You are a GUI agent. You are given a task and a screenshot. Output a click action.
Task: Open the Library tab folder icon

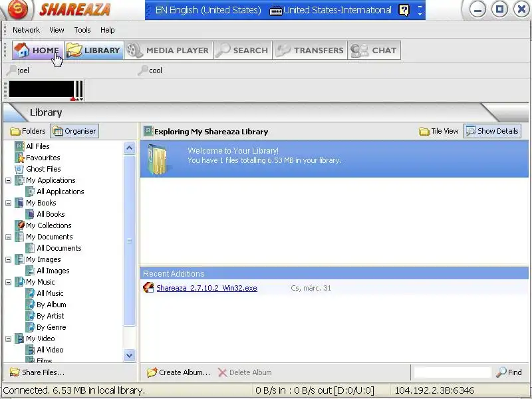[x=74, y=51]
